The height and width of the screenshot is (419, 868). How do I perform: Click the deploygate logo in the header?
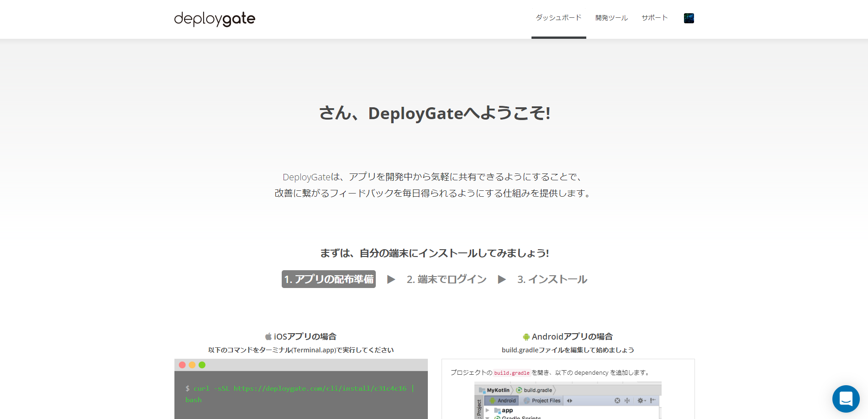pos(215,19)
